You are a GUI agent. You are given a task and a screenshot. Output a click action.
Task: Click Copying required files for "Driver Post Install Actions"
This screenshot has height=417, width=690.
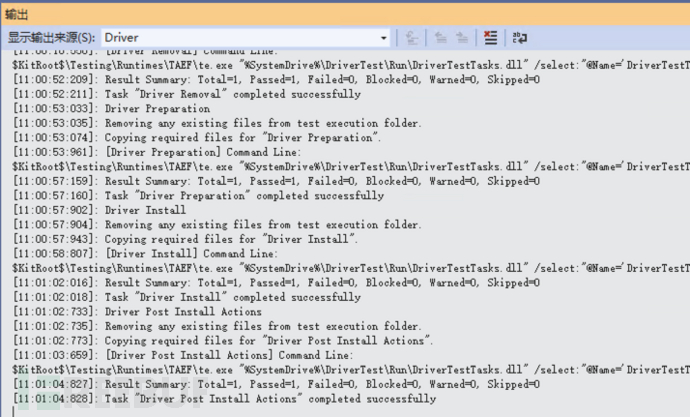[223, 341]
